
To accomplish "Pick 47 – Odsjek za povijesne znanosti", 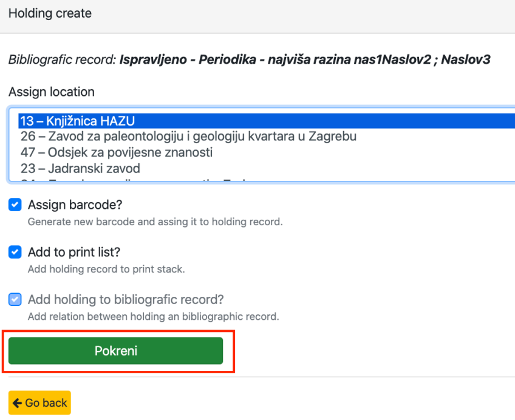I will 116,152.
